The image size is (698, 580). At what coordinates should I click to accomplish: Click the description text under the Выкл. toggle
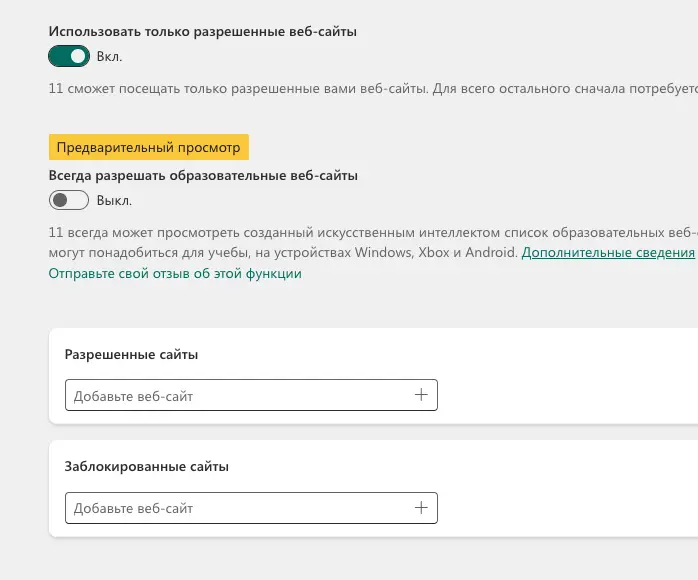[370, 232]
